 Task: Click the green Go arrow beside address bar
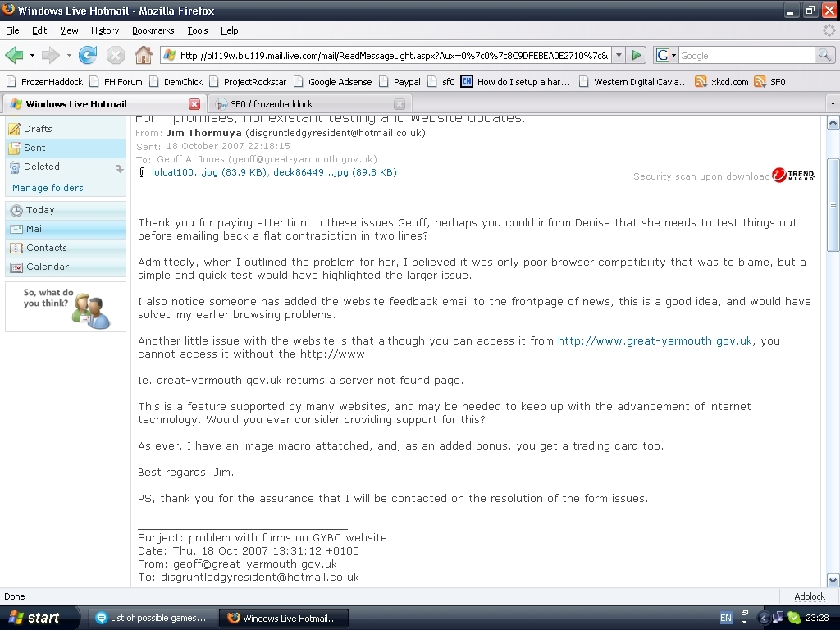(x=637, y=55)
